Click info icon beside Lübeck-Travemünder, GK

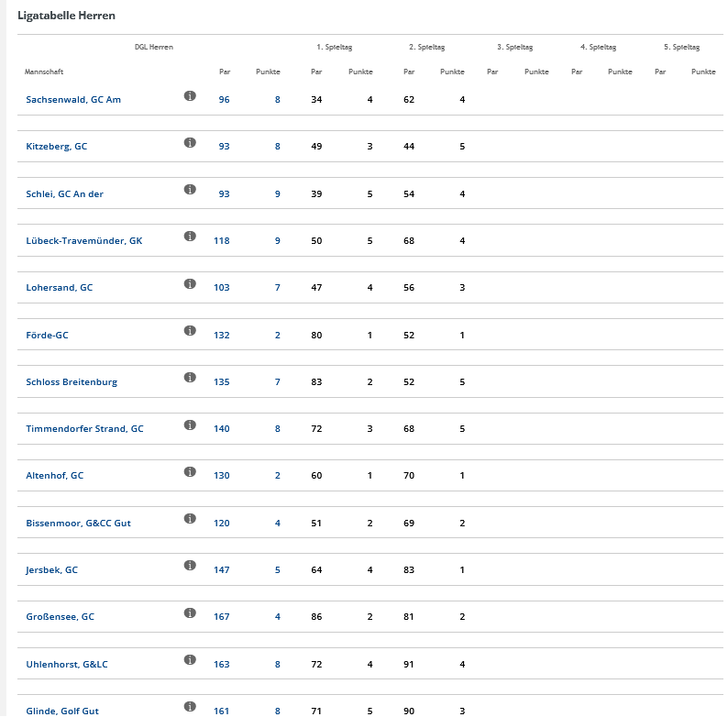pyautogui.click(x=190, y=237)
